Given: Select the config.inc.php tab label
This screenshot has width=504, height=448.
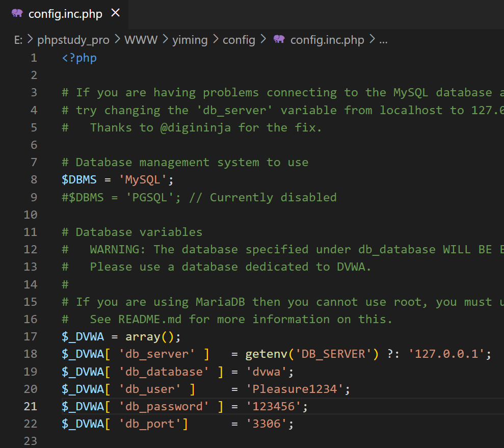Looking at the screenshot, I should point(65,14).
